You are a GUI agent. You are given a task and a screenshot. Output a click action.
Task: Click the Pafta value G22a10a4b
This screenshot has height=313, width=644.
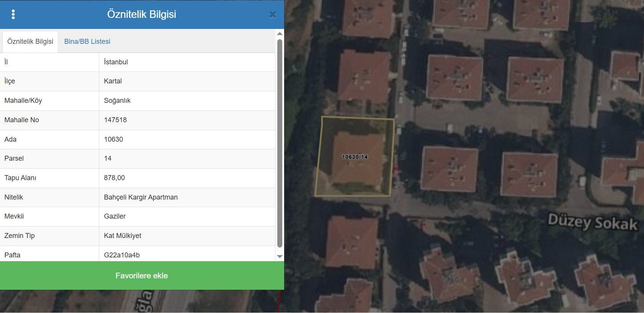pos(122,255)
